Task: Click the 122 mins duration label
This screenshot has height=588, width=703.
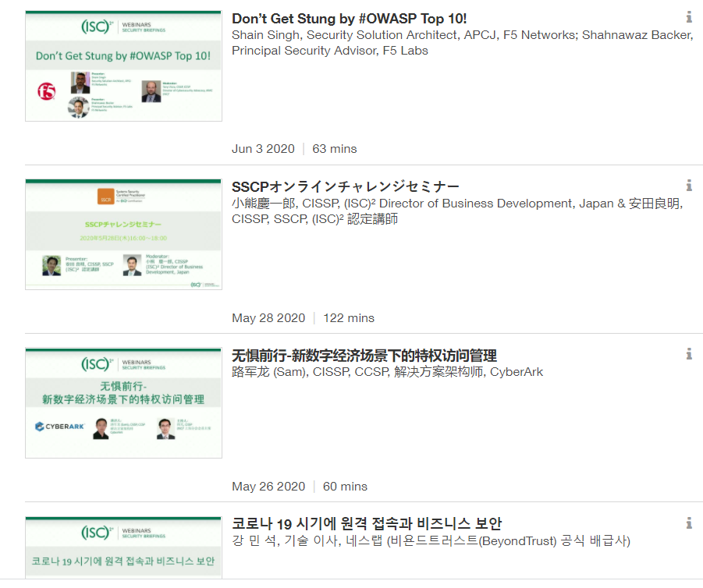Action: point(349,317)
